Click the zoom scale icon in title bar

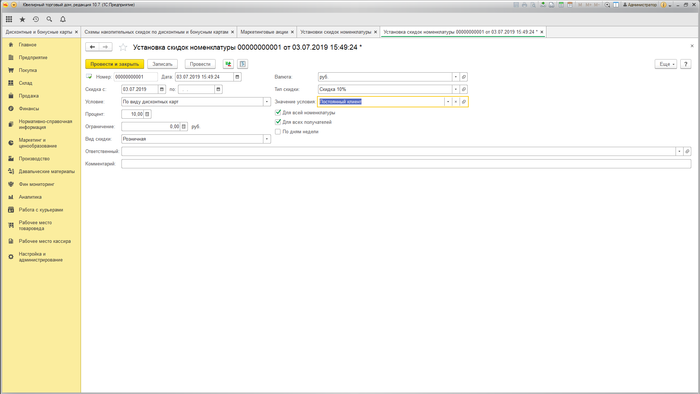(607, 5)
